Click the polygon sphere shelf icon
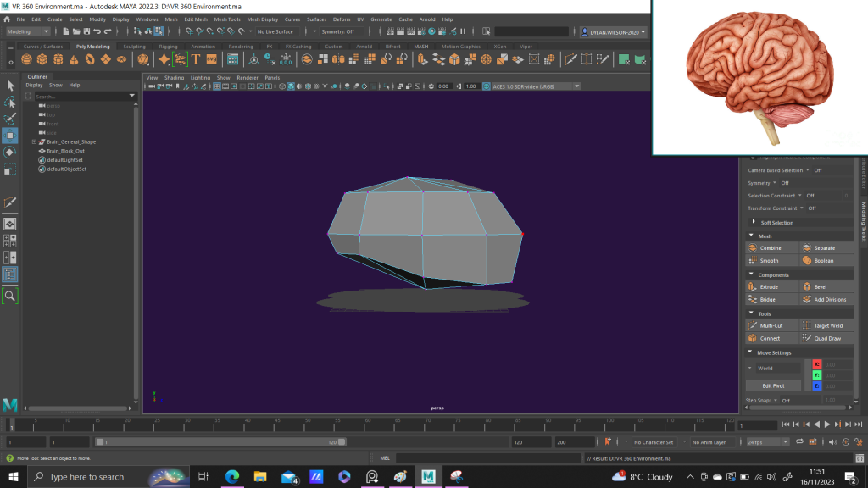Viewport: 868px width, 488px height. pyautogui.click(x=26, y=59)
